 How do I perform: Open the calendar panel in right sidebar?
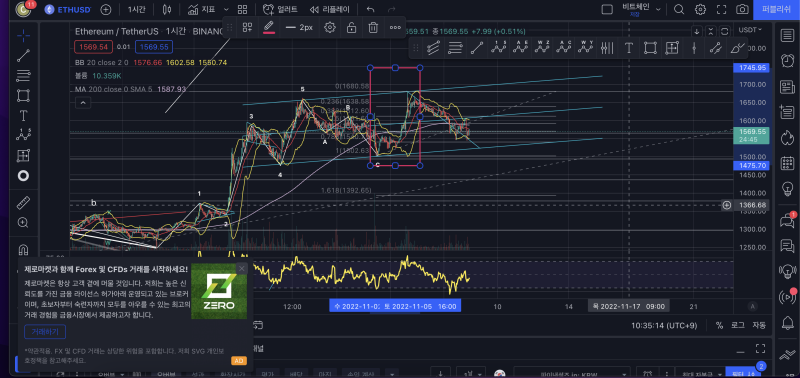[787, 164]
